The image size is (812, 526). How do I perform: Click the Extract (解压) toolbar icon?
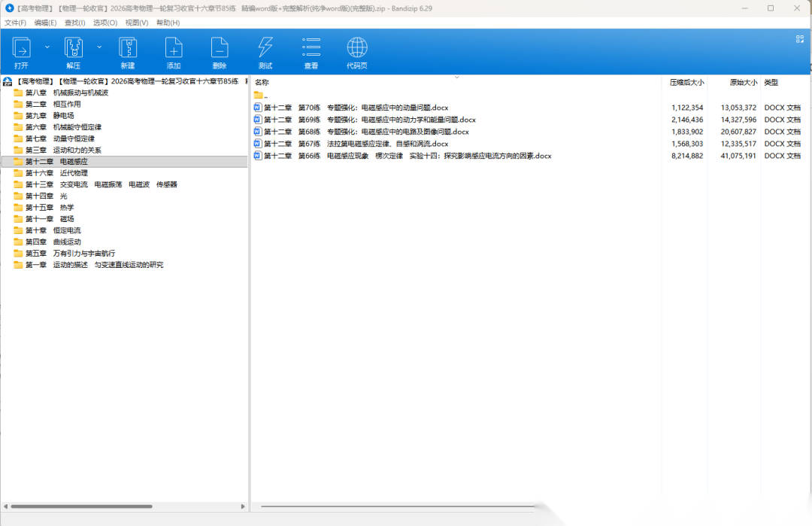pyautogui.click(x=73, y=49)
